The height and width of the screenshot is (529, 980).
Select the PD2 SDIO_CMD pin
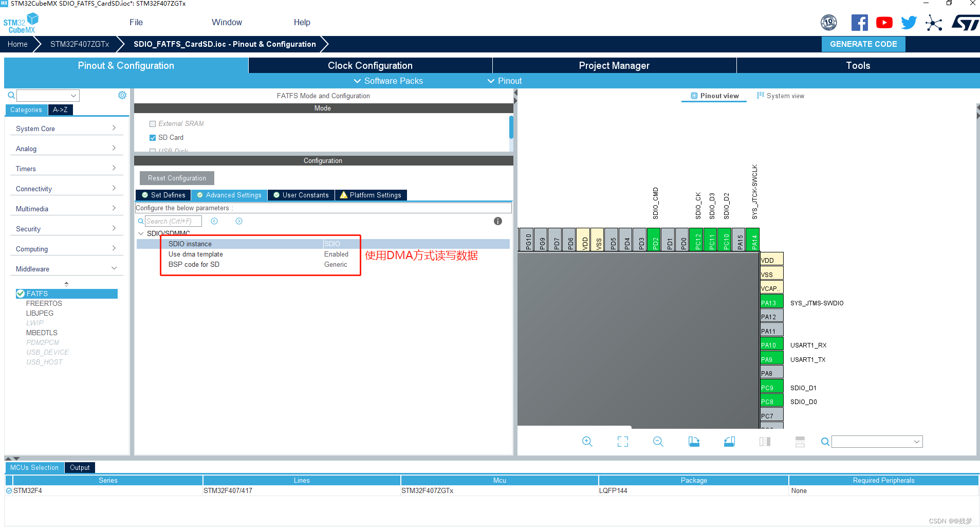click(x=654, y=240)
